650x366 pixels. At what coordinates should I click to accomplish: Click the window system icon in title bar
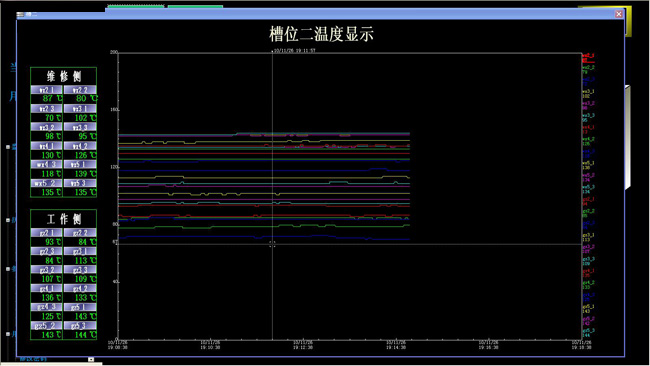[x=20, y=15]
